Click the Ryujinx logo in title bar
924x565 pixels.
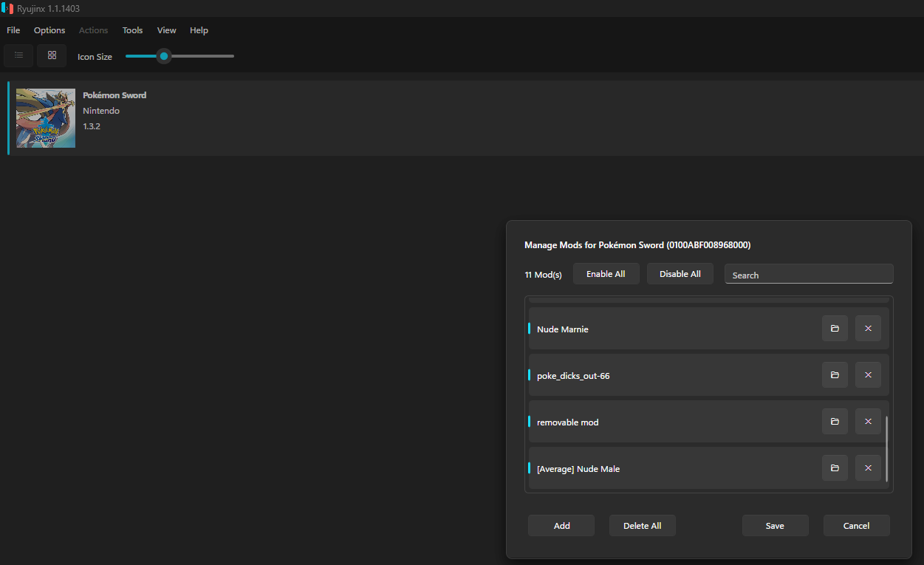click(7, 8)
